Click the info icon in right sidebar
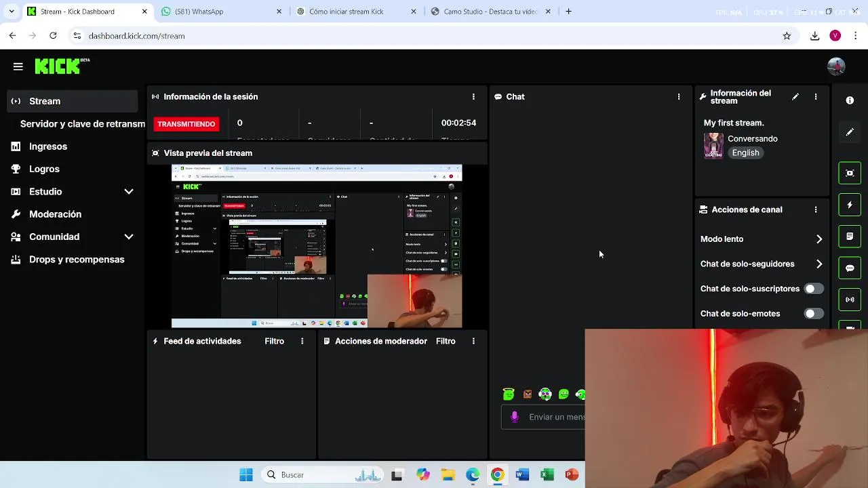The width and height of the screenshot is (868, 488). 850,100
